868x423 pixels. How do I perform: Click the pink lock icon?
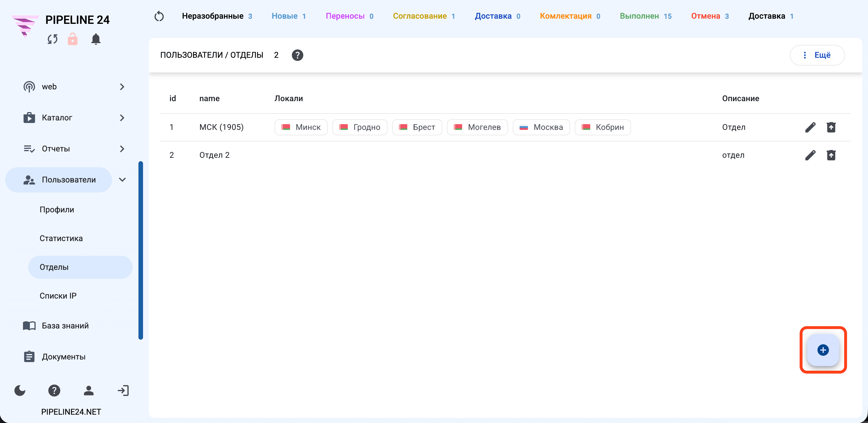pos(72,39)
